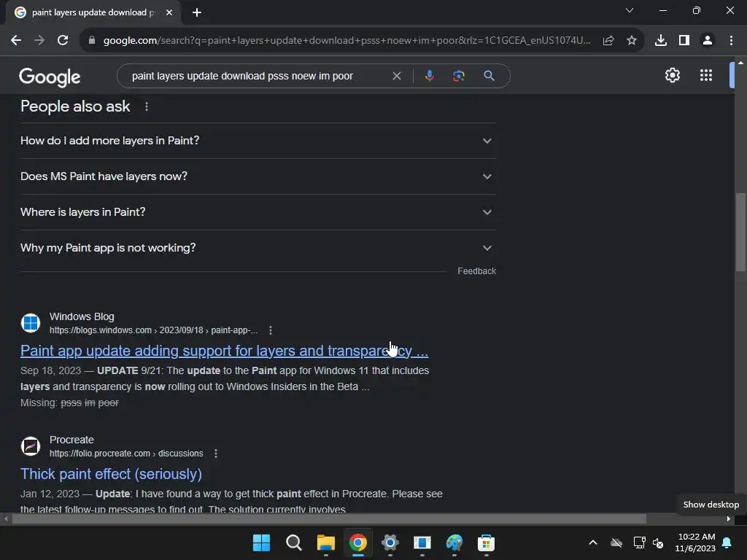
Task: Open File Explorer from taskbar
Action: [x=326, y=542]
